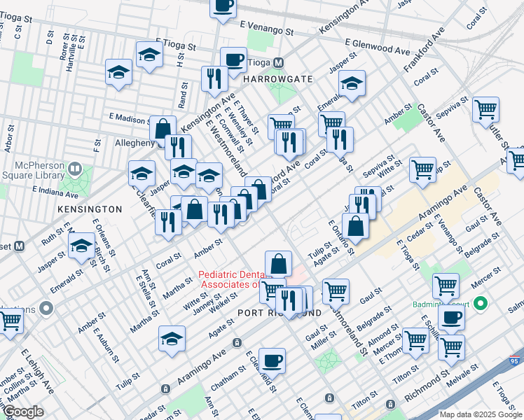Click the E Ontario St street label
This screenshot has height=420, width=524.
tap(341, 237)
